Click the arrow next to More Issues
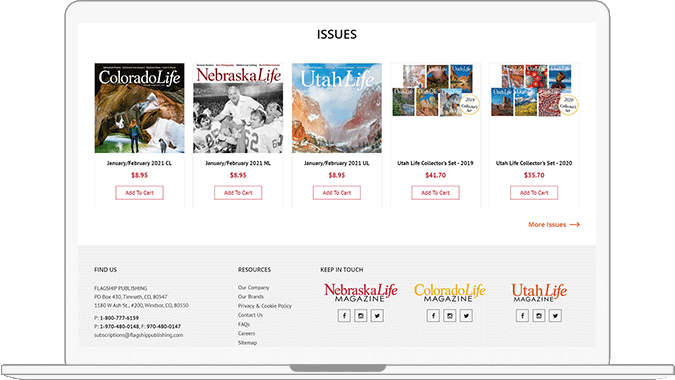675x380 pixels. 575,225
